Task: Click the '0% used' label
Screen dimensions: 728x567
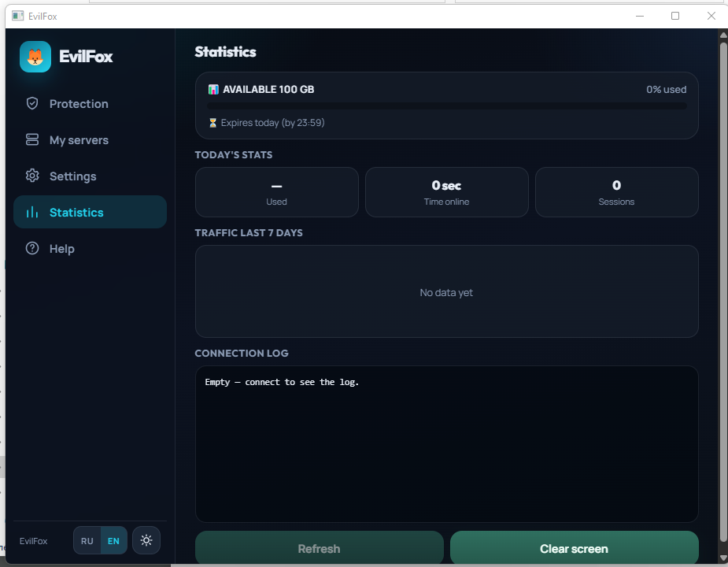Action: (x=667, y=89)
